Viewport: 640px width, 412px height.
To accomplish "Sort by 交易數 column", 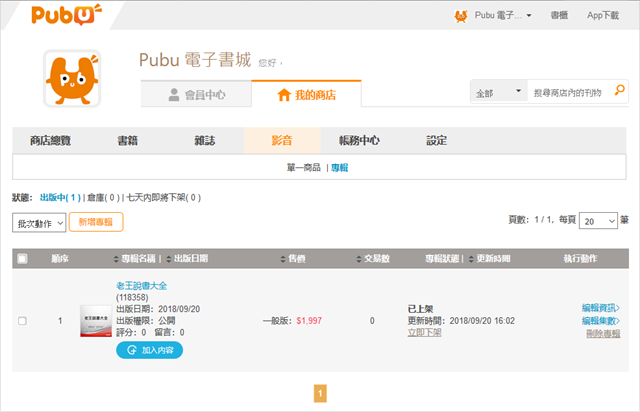I will coord(373,258).
